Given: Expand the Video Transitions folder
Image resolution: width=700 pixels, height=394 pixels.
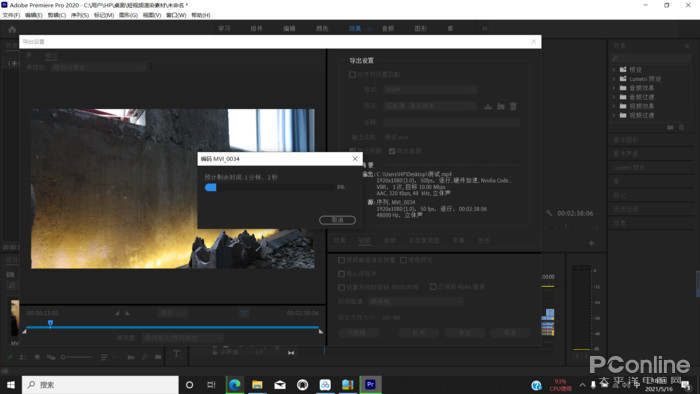Looking at the screenshot, I should pos(614,115).
